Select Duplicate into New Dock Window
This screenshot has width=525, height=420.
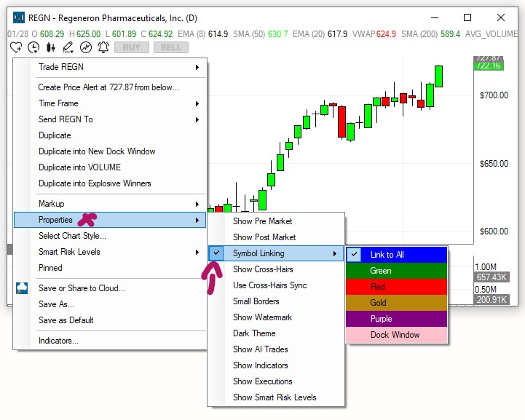click(x=97, y=151)
